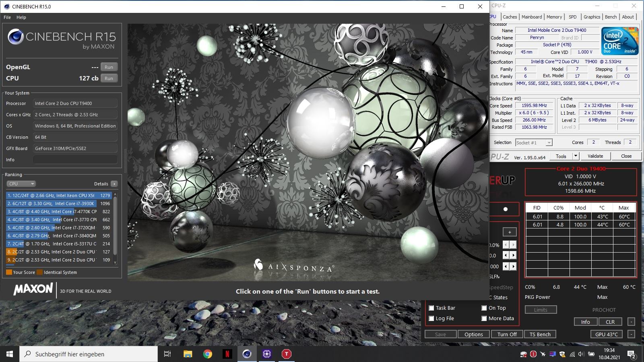Click the ranking scrollbar down arrow
The image size is (644, 362).
116,262
